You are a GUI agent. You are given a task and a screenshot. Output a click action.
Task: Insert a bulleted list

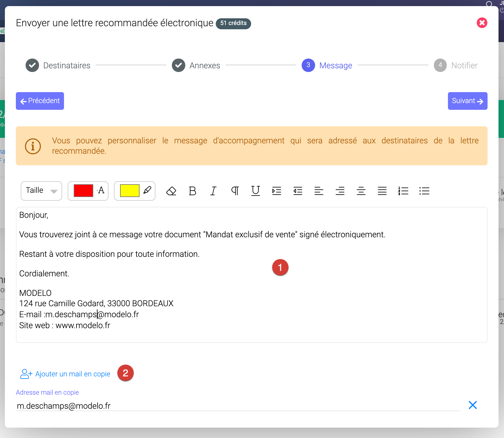point(424,191)
